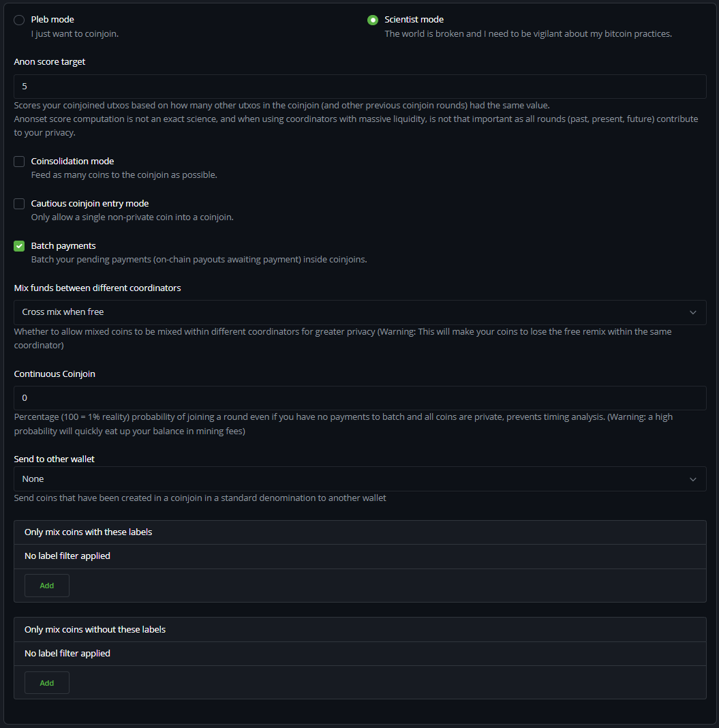The height and width of the screenshot is (728, 719).
Task: Select the value 0 in Continuous Coinjoin
Action: click(x=25, y=397)
